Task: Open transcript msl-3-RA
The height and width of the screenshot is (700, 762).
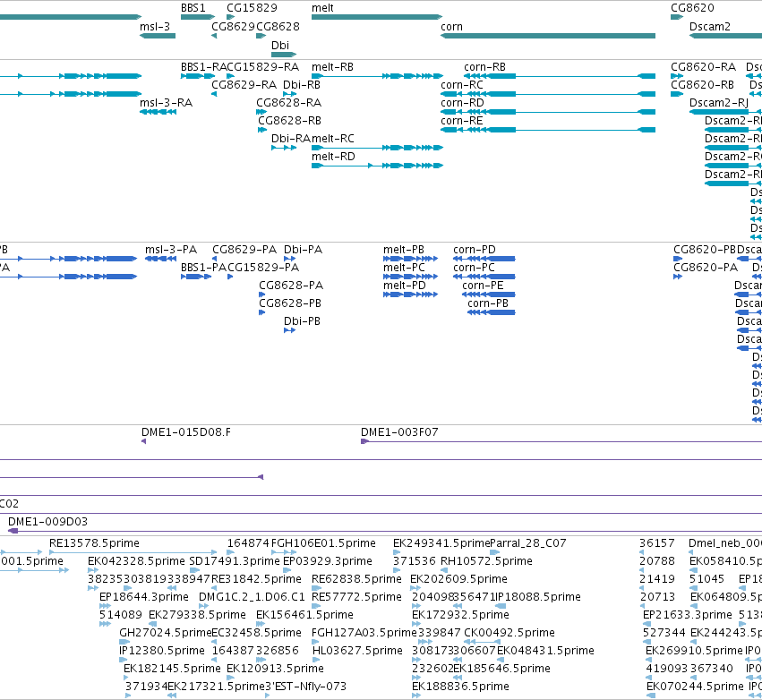Action: (167, 103)
